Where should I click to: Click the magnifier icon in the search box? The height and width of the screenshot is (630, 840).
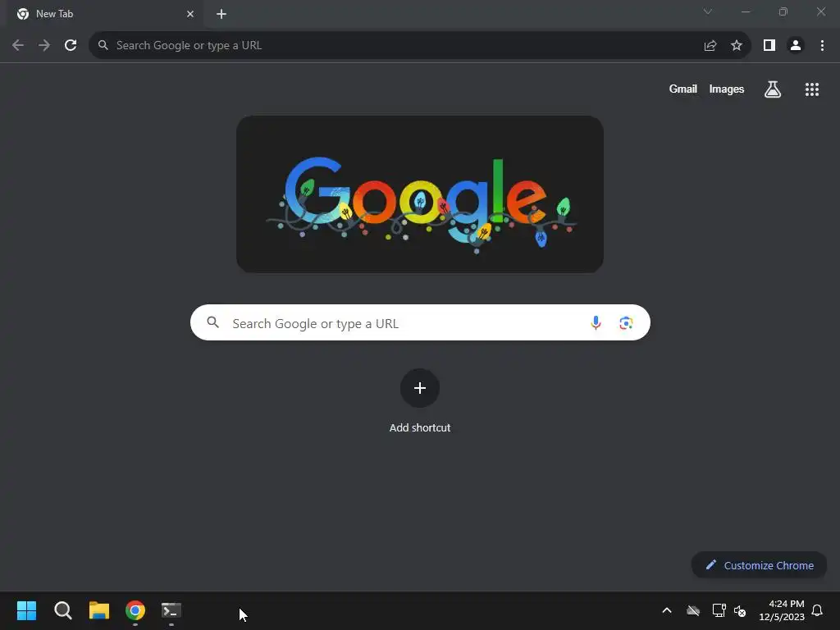(x=212, y=322)
